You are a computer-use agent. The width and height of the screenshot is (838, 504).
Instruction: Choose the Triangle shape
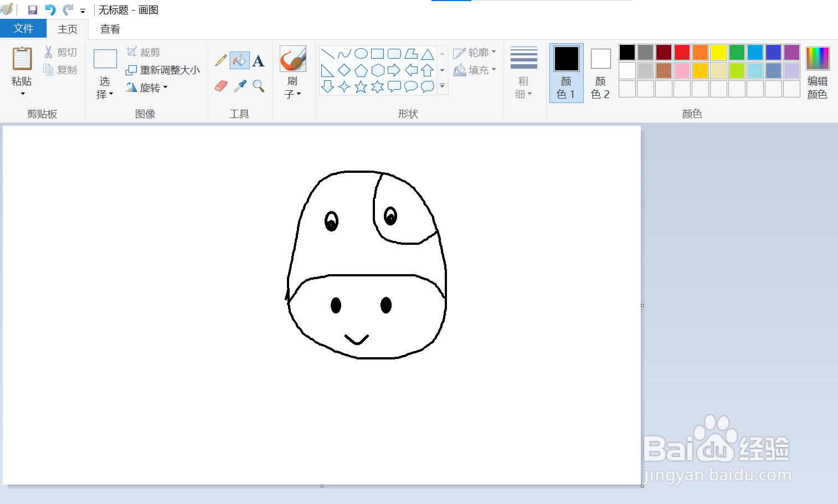click(428, 54)
